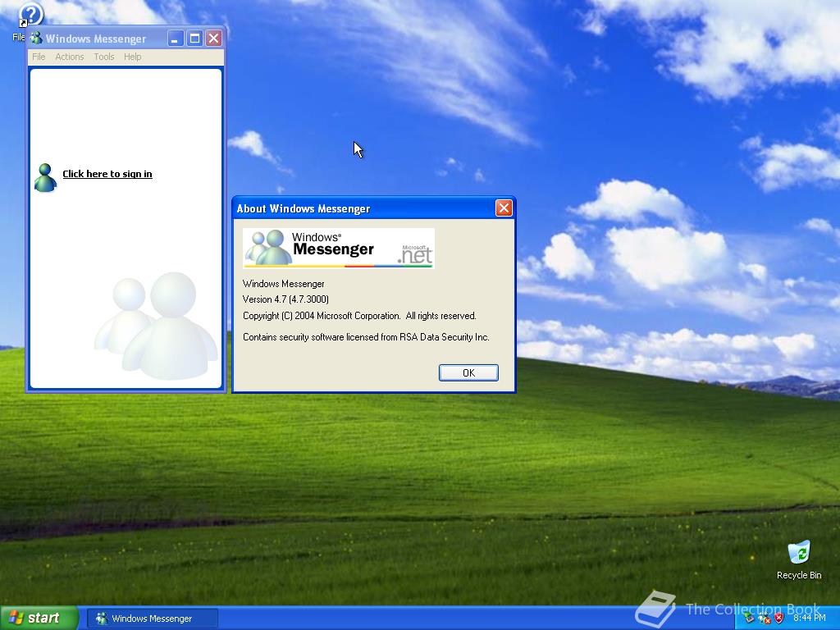
Task: Open the Start menu
Action: (x=39, y=618)
